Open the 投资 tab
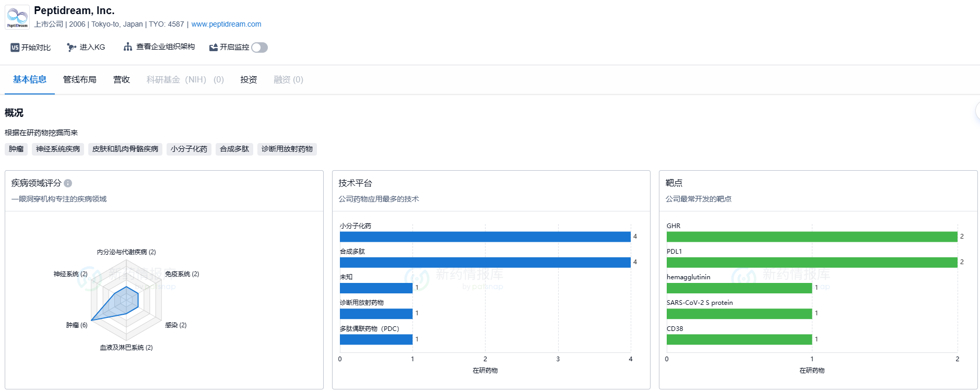Screen dimensions: 980x391 pos(249,79)
